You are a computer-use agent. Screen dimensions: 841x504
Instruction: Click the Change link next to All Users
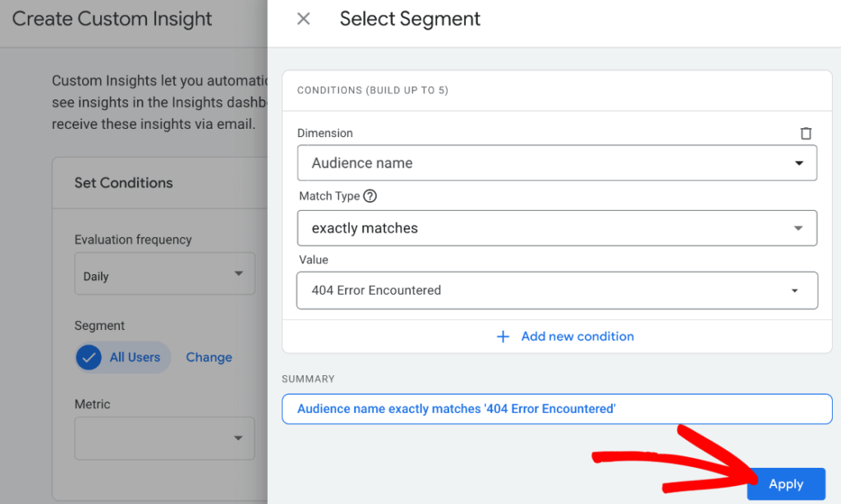point(209,357)
